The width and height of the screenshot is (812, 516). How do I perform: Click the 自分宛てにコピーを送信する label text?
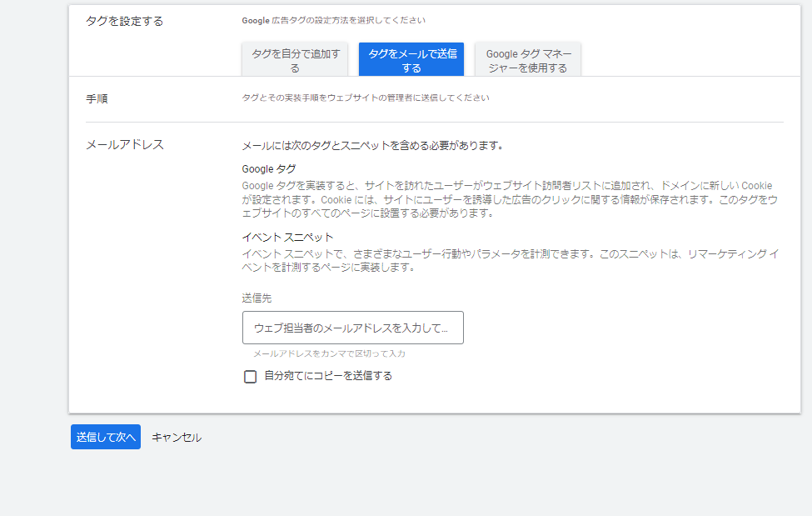click(327, 376)
